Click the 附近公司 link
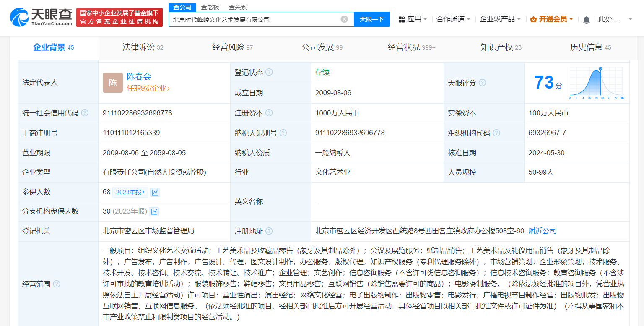The width and height of the screenshot is (644, 326). (x=542, y=231)
